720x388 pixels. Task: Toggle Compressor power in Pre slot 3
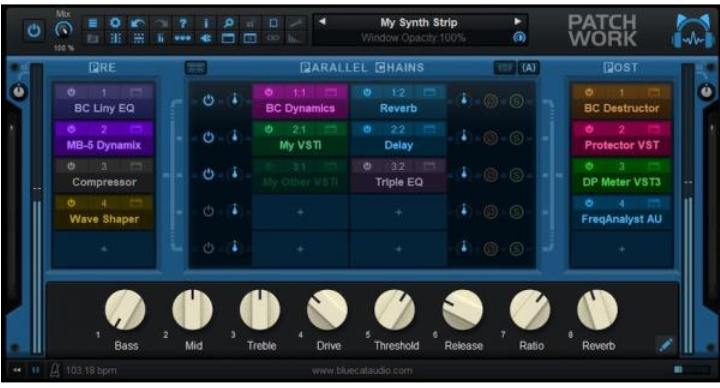coord(71,166)
